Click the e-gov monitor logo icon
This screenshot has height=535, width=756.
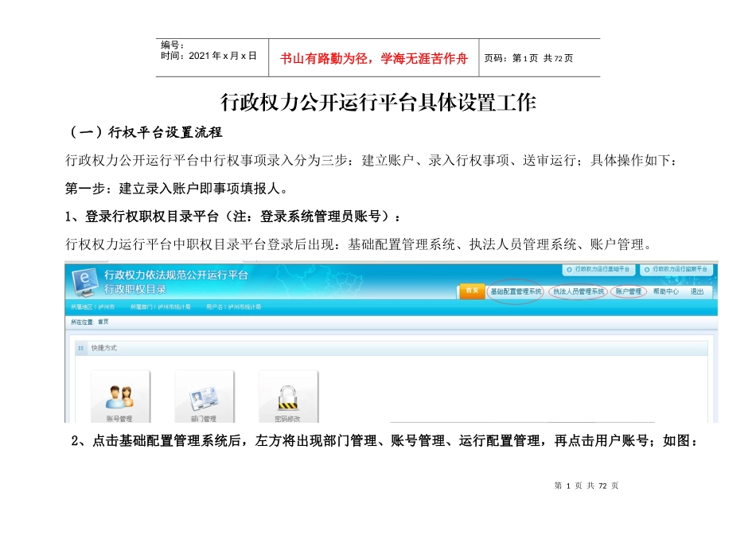tap(85, 283)
